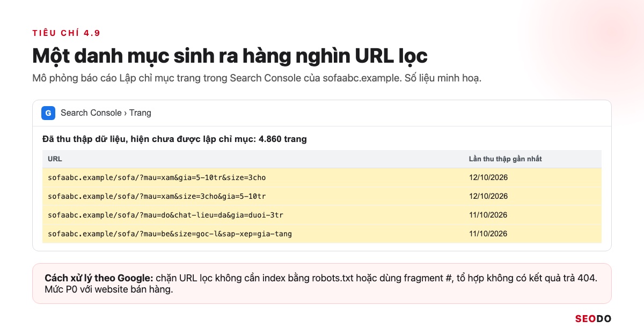Click date 12/10/2026 in the xam&size=3cho&gia row
The height and width of the screenshot is (336, 644).
(488, 196)
